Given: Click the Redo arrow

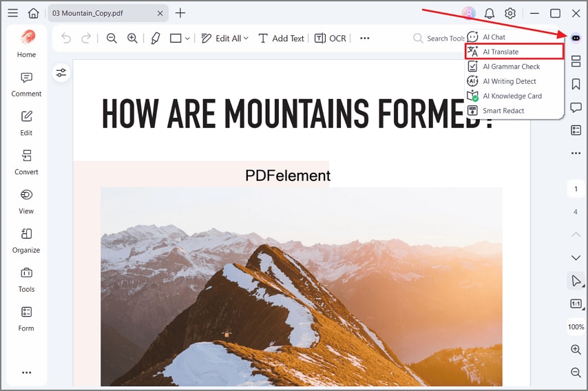Looking at the screenshot, I should tap(86, 39).
